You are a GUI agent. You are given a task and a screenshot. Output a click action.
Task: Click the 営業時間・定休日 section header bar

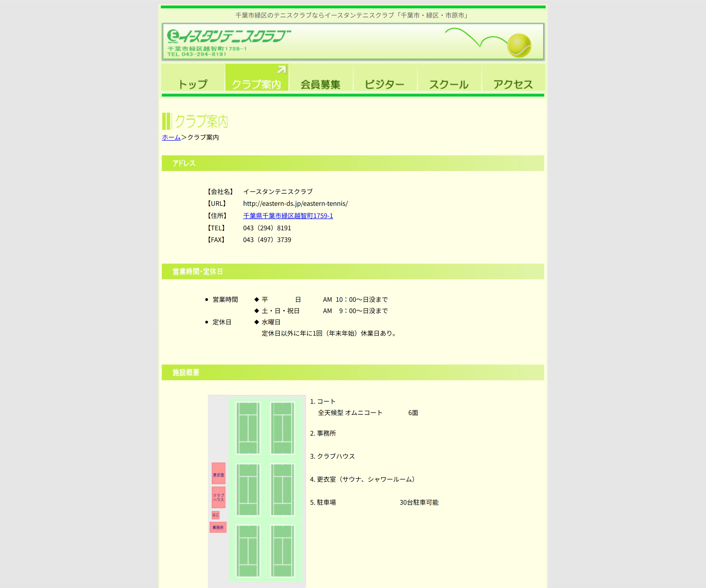point(353,272)
